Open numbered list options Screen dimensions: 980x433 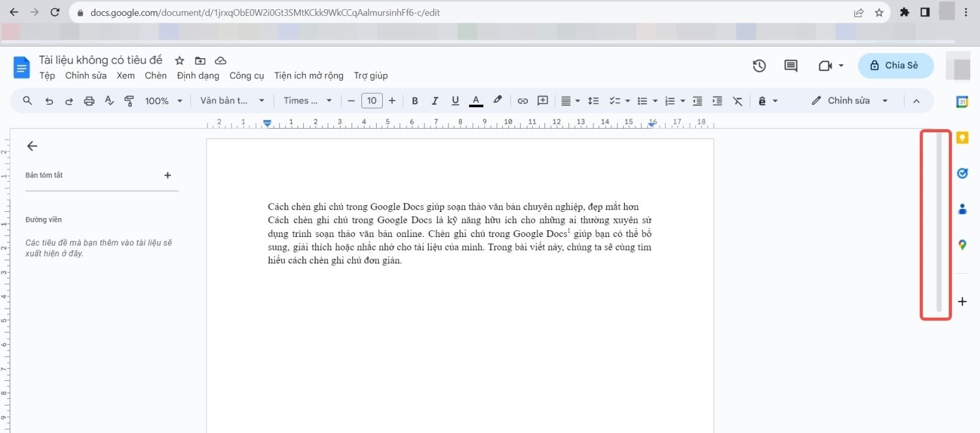tap(674, 101)
